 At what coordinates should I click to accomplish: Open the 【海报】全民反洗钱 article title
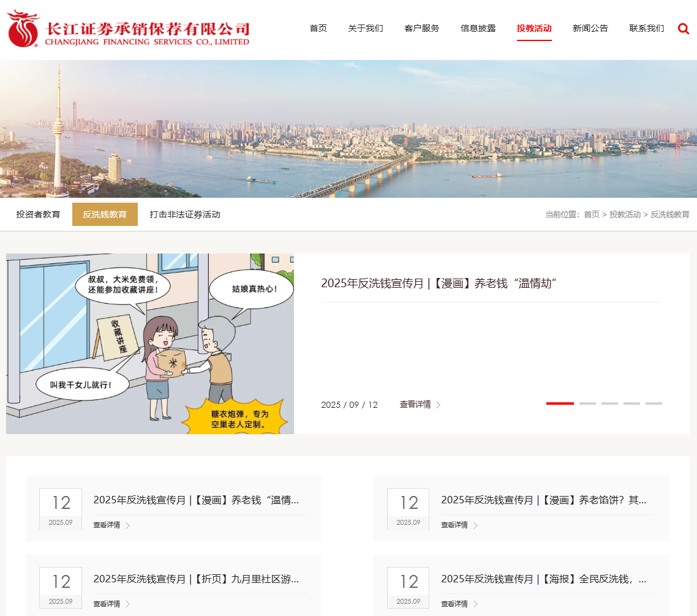pyautogui.click(x=543, y=579)
